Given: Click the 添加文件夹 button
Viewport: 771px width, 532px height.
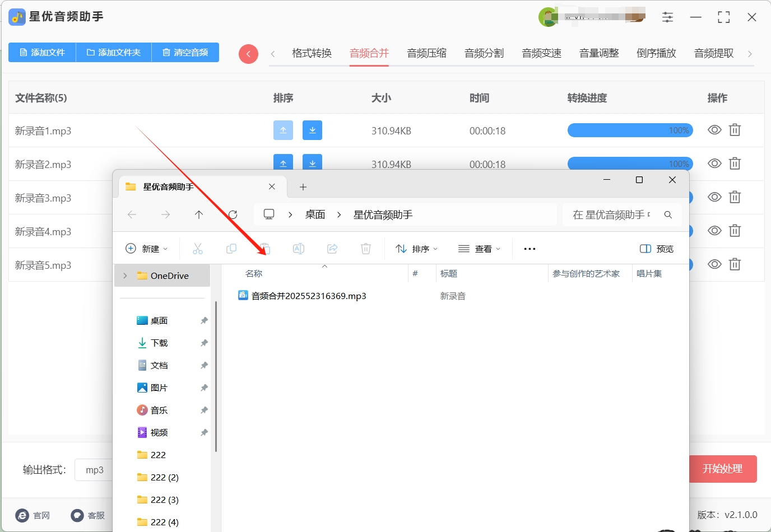Looking at the screenshot, I should pyautogui.click(x=114, y=52).
